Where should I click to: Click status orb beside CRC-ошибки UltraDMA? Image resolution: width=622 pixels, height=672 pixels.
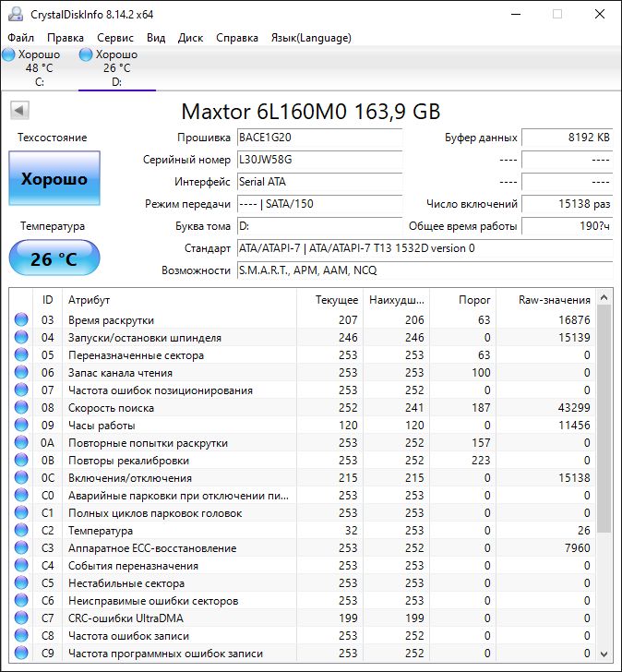point(21,618)
